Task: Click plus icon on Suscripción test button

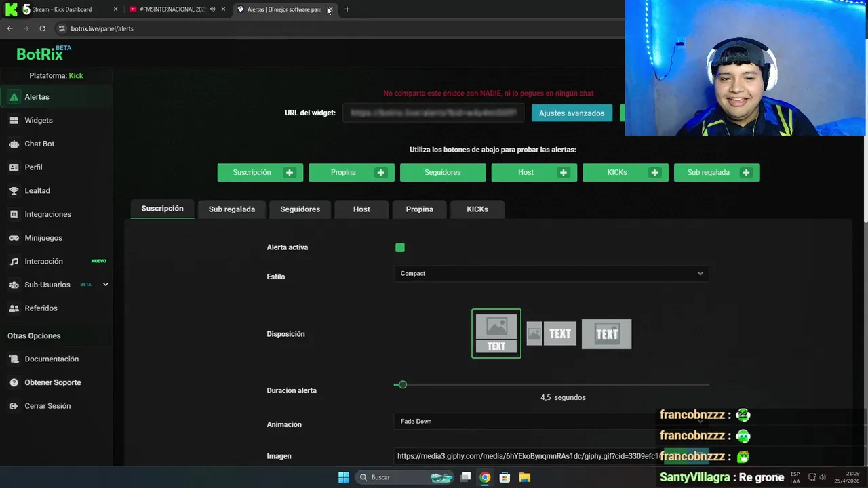Action: tap(290, 173)
